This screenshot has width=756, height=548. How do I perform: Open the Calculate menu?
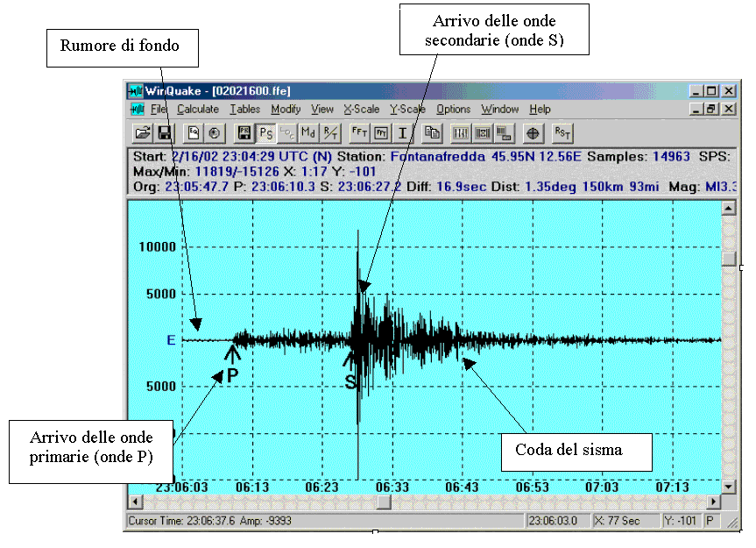click(x=198, y=110)
